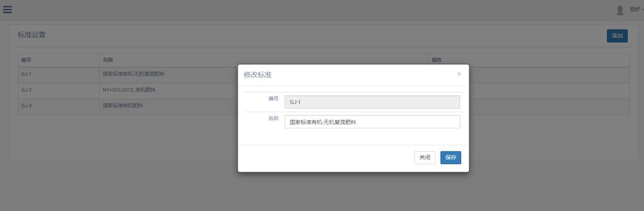Click the 名称 column header in the table
The width and height of the screenshot is (644, 211).
108,60
